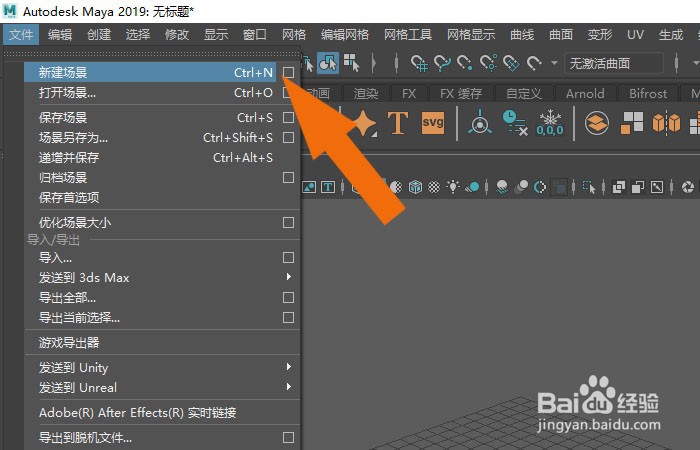The width and height of the screenshot is (700, 450).
Task: Toggle snap to view planes magnet
Action: click(511, 63)
